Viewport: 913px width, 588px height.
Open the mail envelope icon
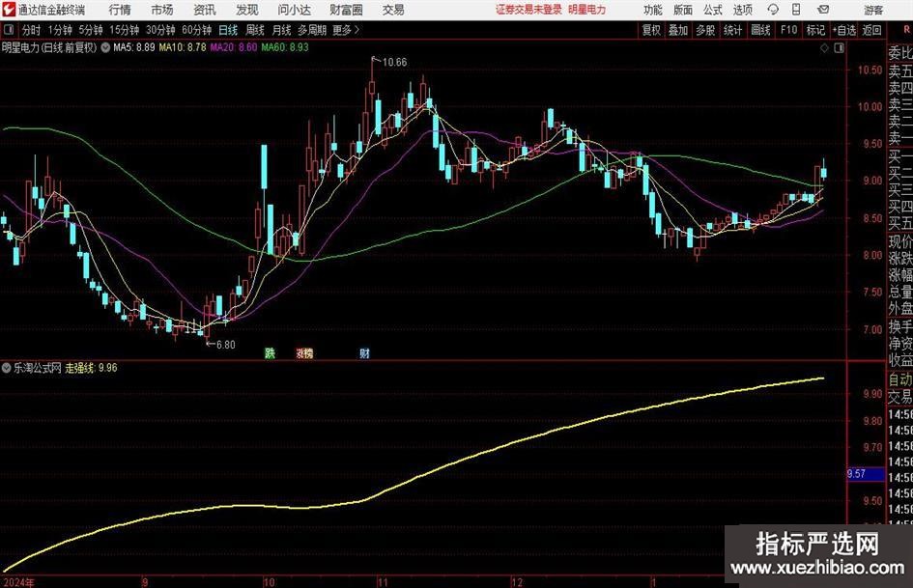[823, 10]
